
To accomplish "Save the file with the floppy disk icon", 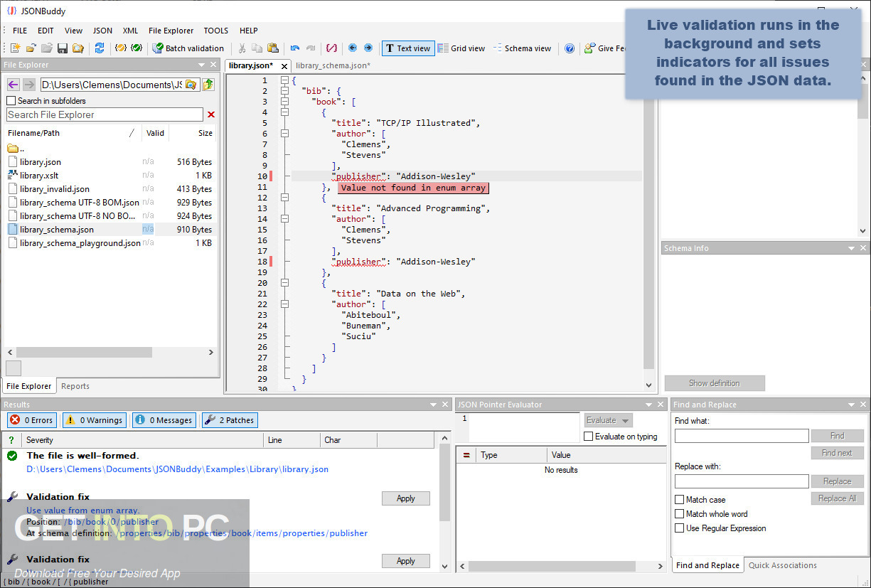I will pos(62,48).
